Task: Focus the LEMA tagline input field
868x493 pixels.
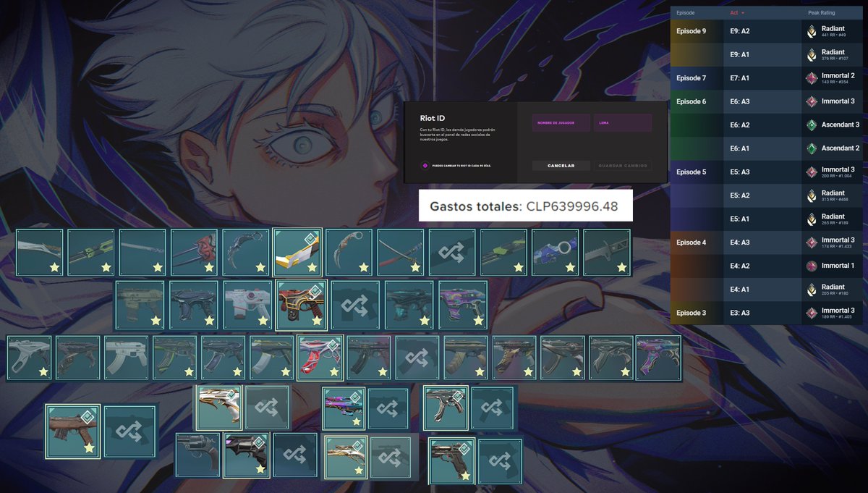Action: 623,123
